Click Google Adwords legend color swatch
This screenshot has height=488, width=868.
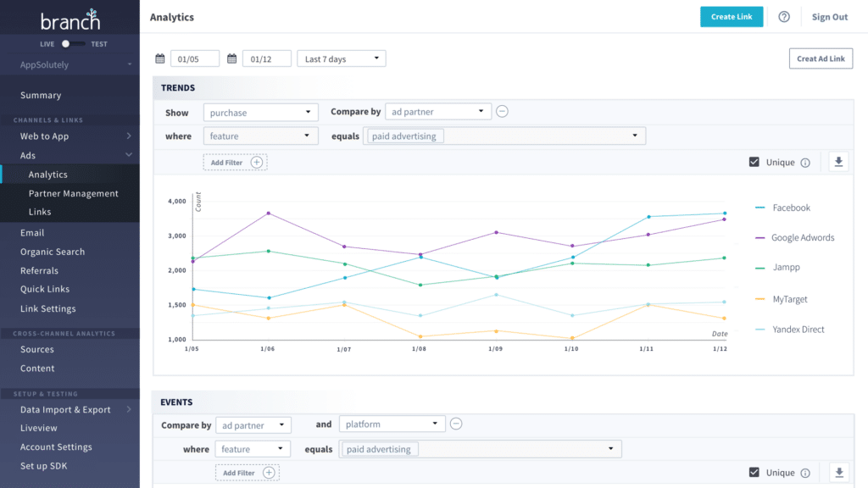coord(760,237)
